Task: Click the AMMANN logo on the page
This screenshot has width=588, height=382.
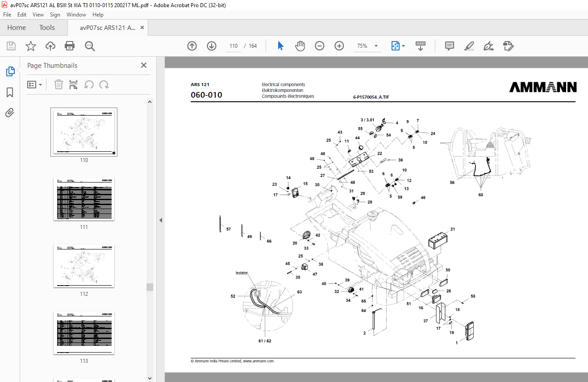Action: (x=543, y=87)
